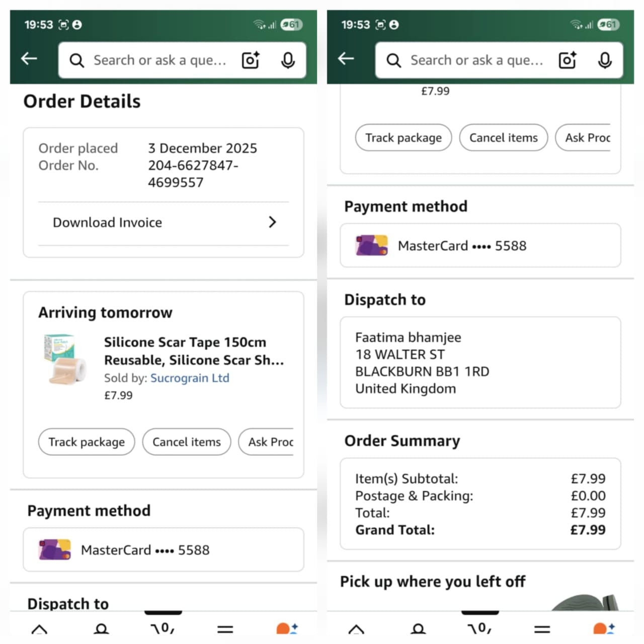Tap the back arrow in left screen

click(29, 59)
